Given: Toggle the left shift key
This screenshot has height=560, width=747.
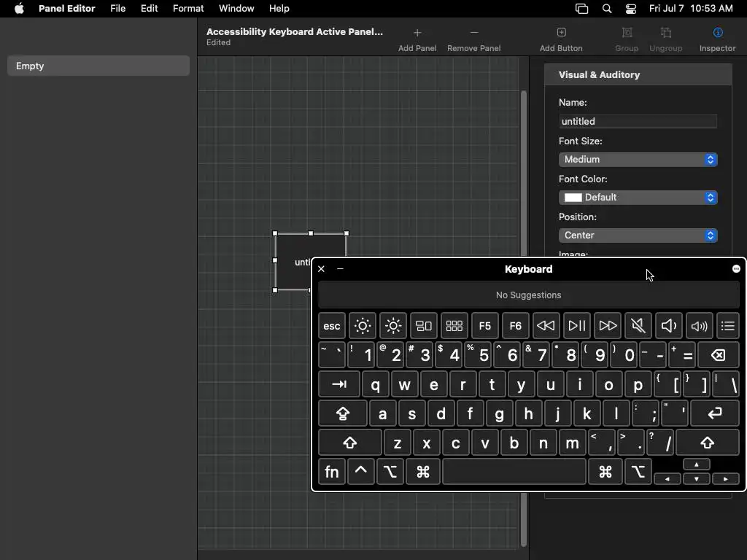Looking at the screenshot, I should point(349,443).
